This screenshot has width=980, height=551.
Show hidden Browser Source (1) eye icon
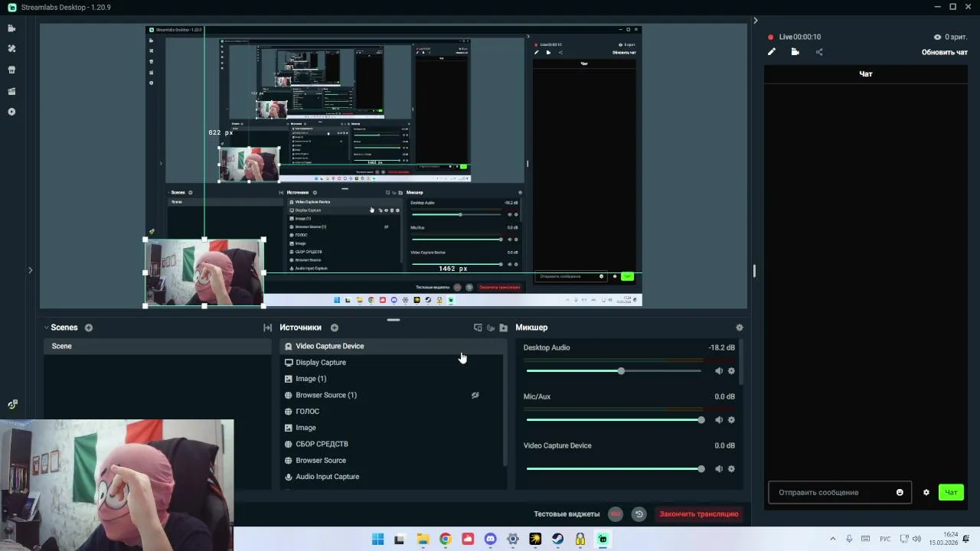475,395
